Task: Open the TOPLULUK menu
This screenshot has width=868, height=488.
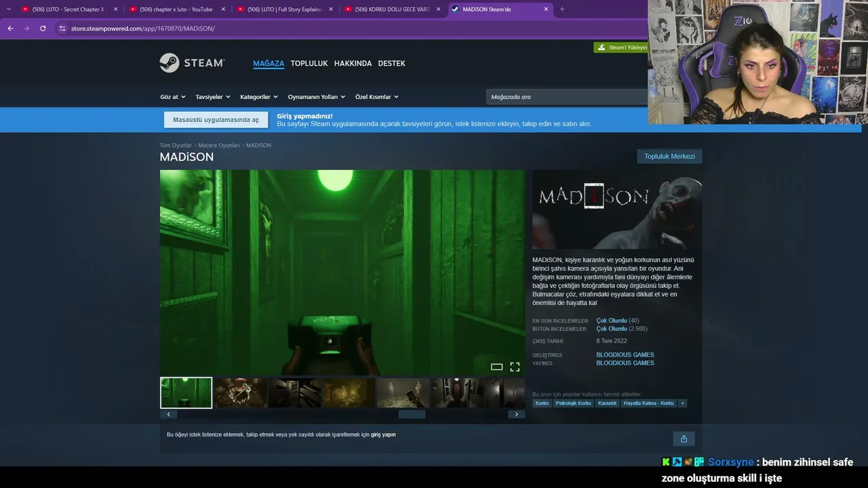Action: click(309, 63)
